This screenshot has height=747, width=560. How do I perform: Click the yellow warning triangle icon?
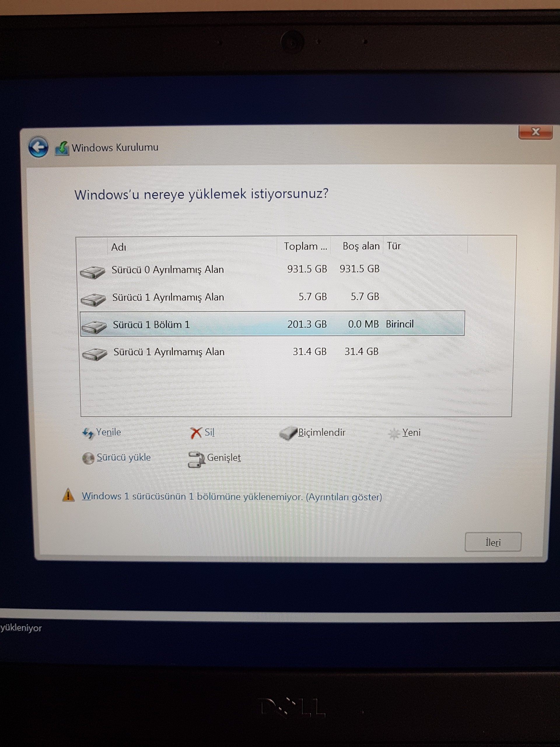[x=69, y=495]
